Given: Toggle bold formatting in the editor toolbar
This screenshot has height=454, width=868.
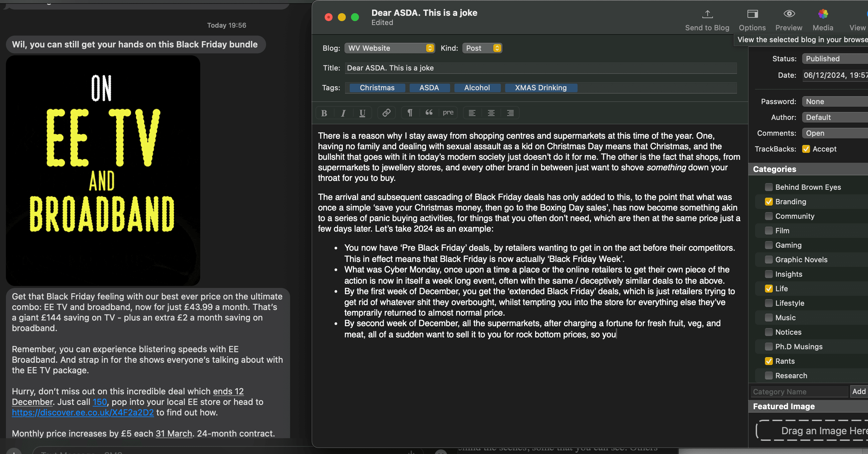Looking at the screenshot, I should coord(324,113).
